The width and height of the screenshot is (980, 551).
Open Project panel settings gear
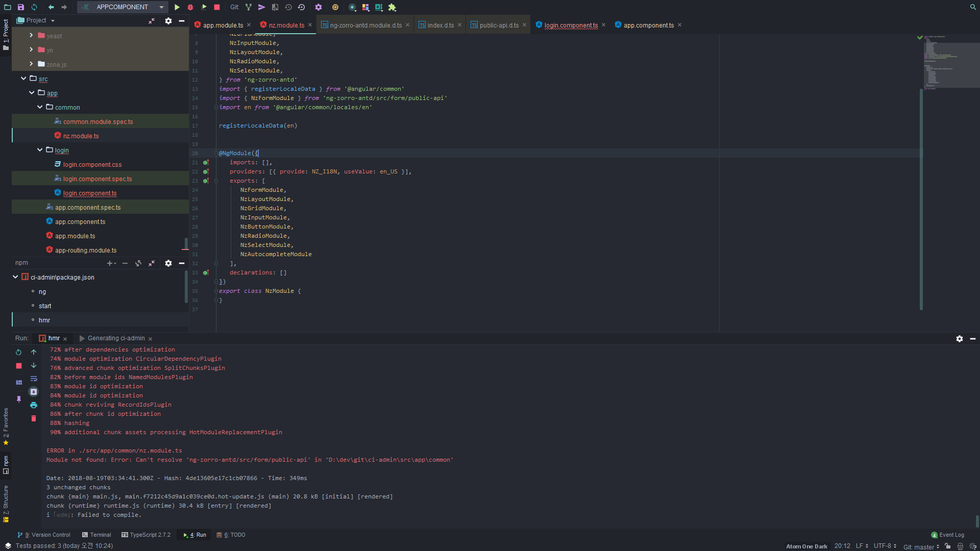point(168,21)
